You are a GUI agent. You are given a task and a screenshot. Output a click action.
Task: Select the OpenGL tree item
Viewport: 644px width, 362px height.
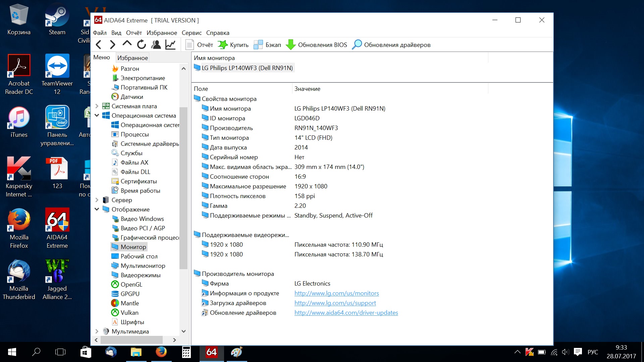(127, 285)
